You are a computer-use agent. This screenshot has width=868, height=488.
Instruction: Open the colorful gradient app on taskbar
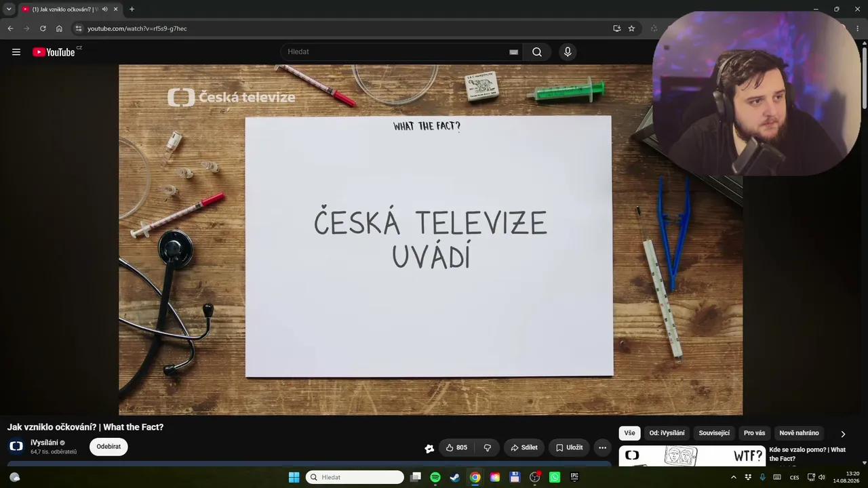(495, 477)
